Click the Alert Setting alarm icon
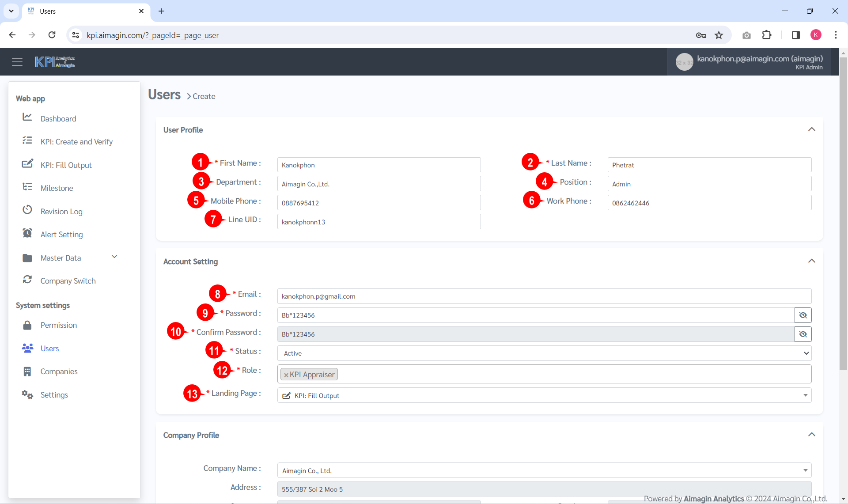The width and height of the screenshot is (848, 504). click(27, 233)
